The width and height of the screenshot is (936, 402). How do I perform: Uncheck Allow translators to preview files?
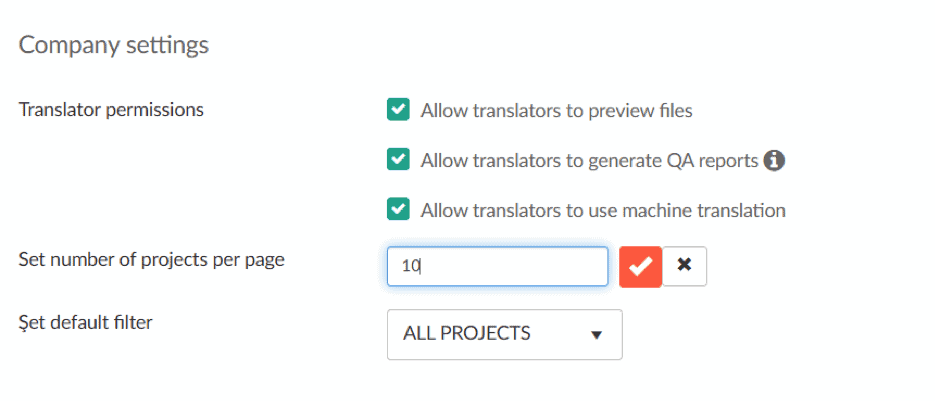pyautogui.click(x=398, y=110)
